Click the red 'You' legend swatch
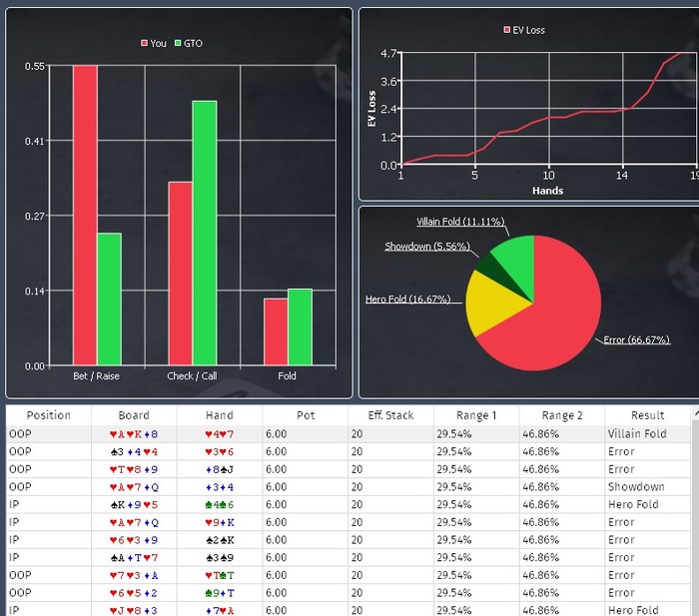699x616 pixels. (144, 43)
